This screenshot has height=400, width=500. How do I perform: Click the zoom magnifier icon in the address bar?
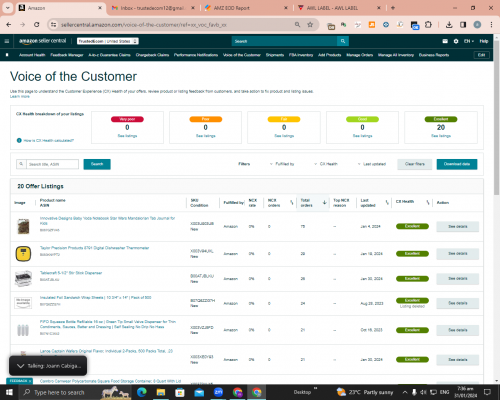tap(297, 24)
